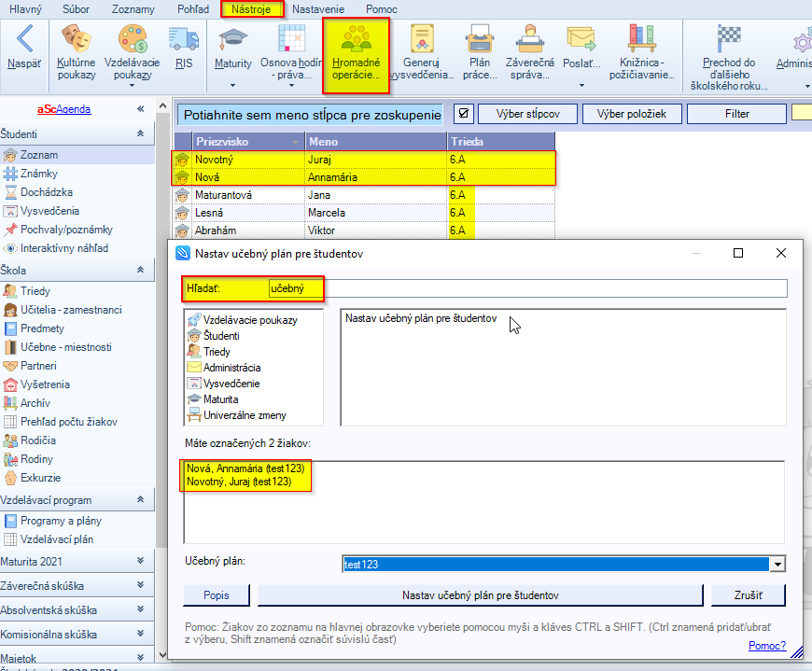812x671 pixels.
Task: Click the Výber položiek button
Action: [632, 113]
